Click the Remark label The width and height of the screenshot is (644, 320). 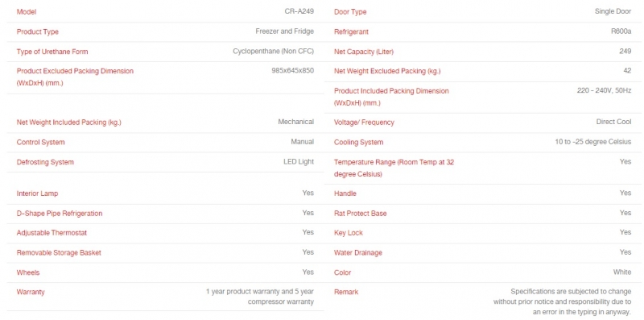(x=346, y=292)
